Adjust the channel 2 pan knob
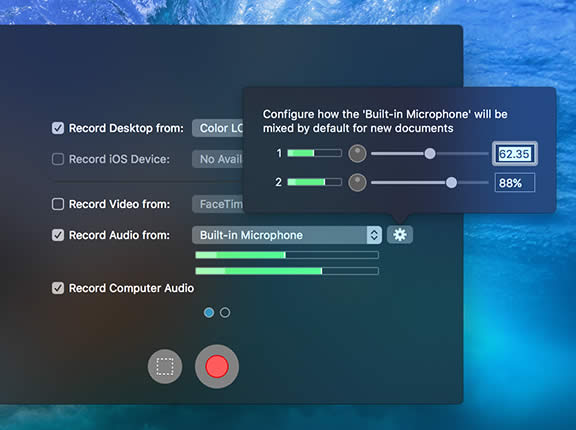The height and width of the screenshot is (430, 576). coord(357,183)
